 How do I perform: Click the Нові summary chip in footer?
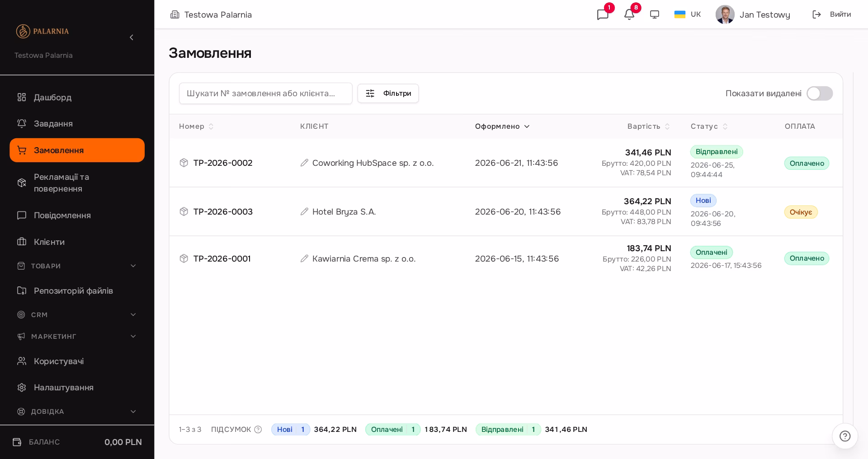[291, 429]
